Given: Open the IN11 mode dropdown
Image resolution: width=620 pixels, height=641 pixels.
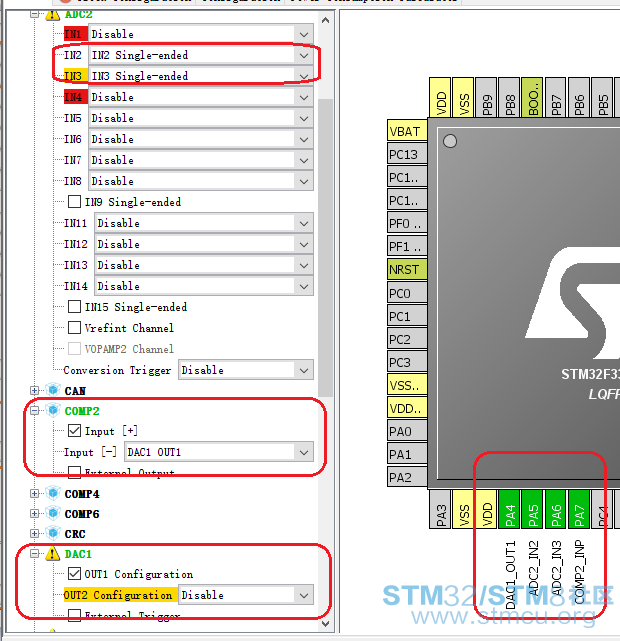Looking at the screenshot, I should point(204,223).
